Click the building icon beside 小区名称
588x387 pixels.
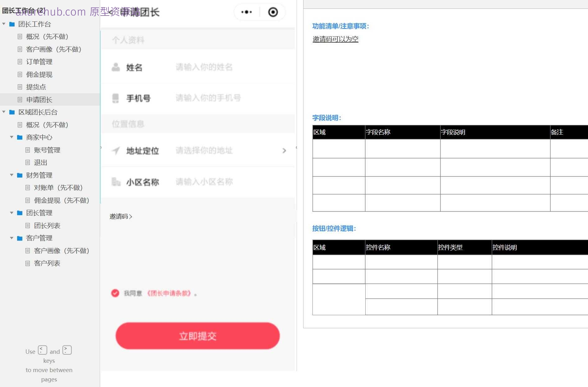[x=116, y=182]
